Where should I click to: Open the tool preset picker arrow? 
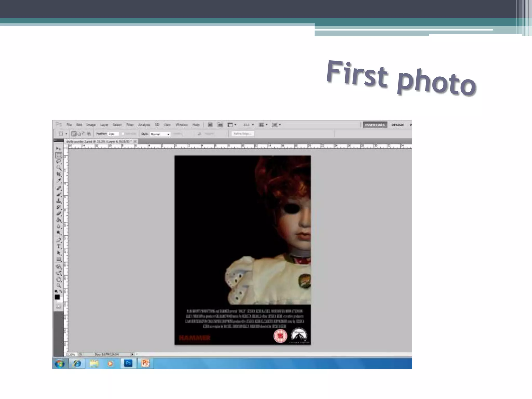click(x=66, y=134)
